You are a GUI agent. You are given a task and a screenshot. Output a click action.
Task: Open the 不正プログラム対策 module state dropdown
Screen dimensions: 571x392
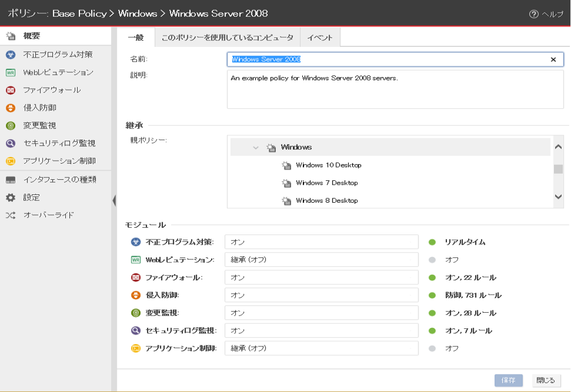click(x=321, y=242)
